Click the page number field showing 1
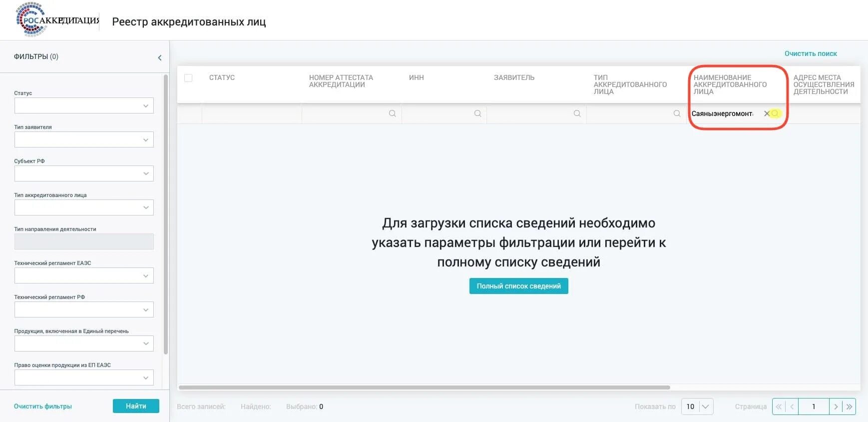Image resolution: width=868 pixels, height=422 pixels. click(814, 406)
